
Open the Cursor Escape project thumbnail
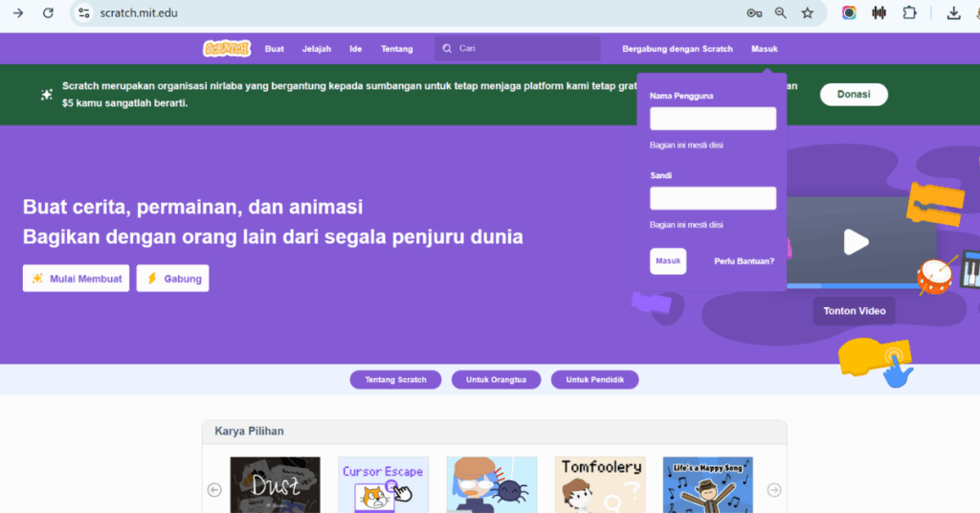[x=383, y=485]
